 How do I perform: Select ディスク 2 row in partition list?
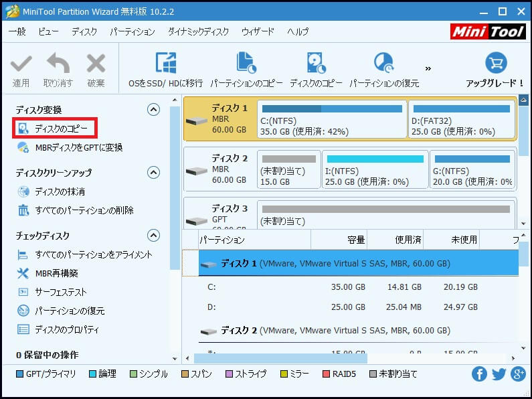point(359,331)
